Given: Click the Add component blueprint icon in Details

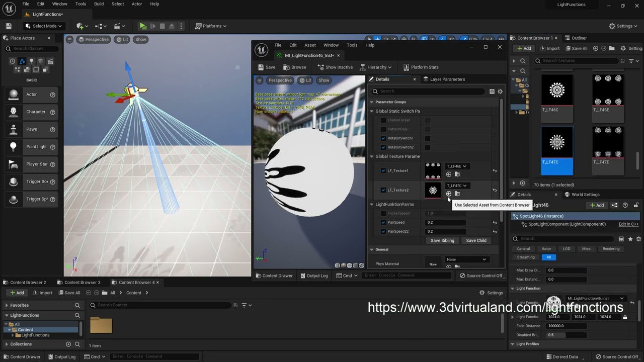Looking at the screenshot, I should pyautogui.click(x=614, y=205).
